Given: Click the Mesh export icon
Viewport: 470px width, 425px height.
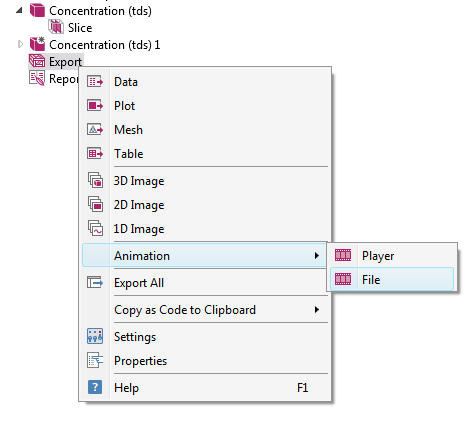Looking at the screenshot, I should click(95, 129).
